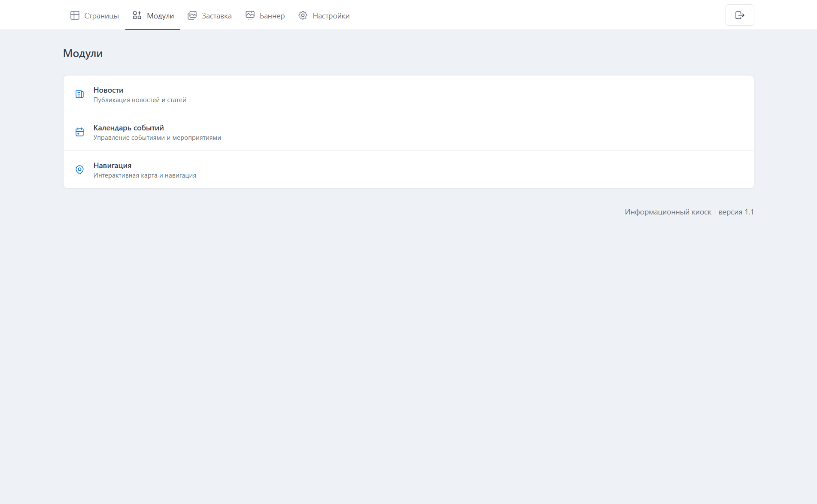Click the map pin icon beside Навигация
The height and width of the screenshot is (504, 817).
pos(79,170)
